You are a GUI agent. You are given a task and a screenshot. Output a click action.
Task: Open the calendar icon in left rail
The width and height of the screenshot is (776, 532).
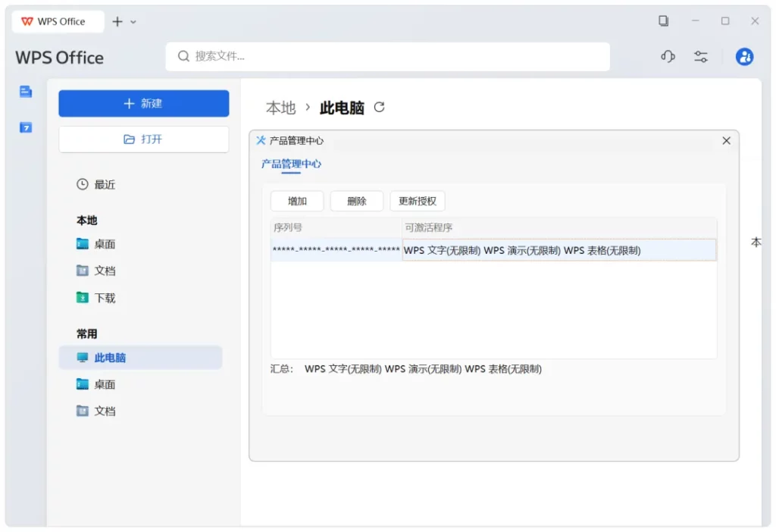(x=26, y=127)
